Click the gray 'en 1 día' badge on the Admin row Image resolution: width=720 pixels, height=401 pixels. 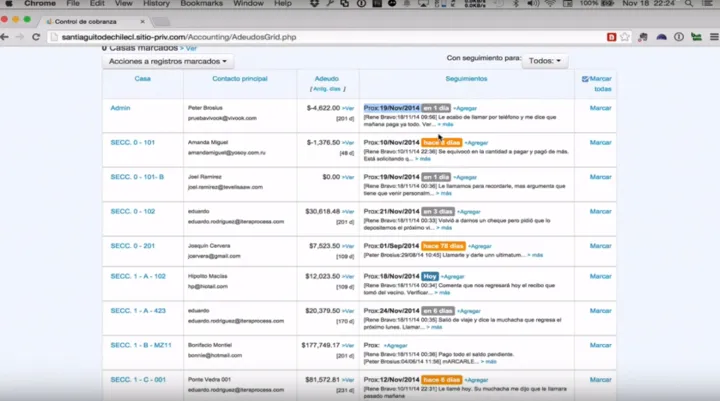click(436, 107)
